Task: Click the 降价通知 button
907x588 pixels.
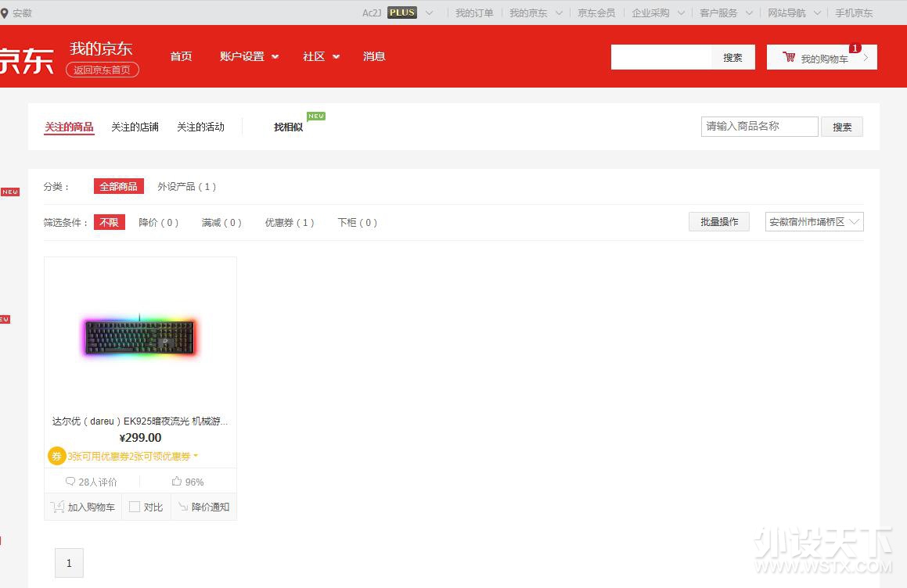Action: point(203,507)
